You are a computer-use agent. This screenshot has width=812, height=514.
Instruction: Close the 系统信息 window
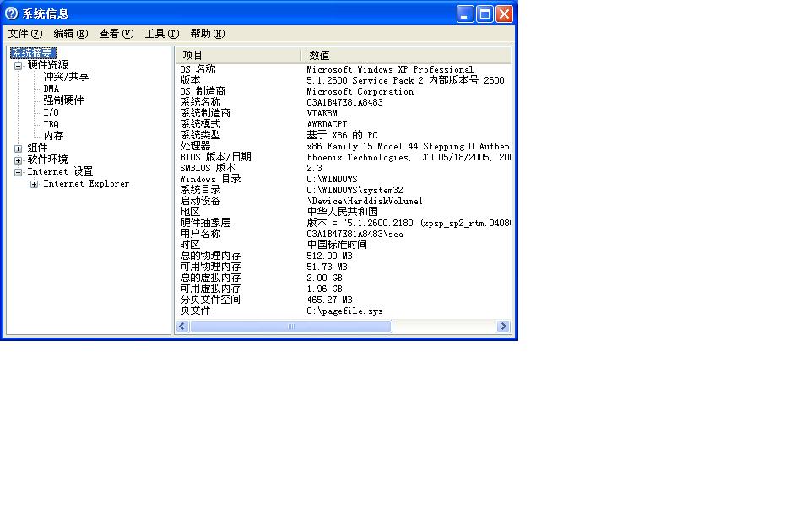505,14
